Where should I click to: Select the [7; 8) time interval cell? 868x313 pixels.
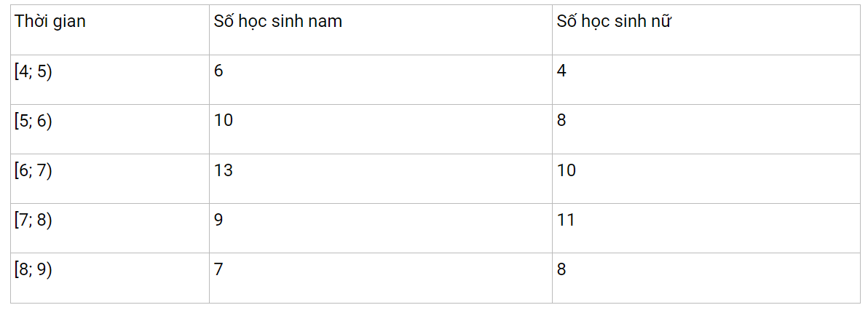(x=33, y=220)
